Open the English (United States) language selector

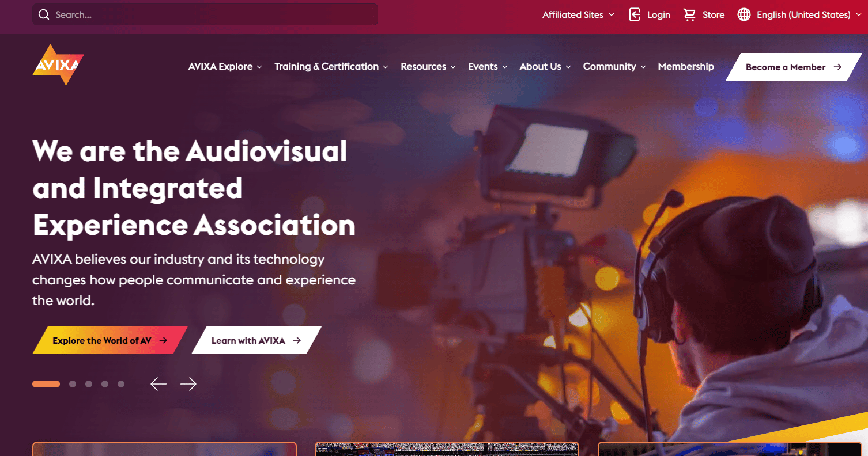(x=798, y=14)
